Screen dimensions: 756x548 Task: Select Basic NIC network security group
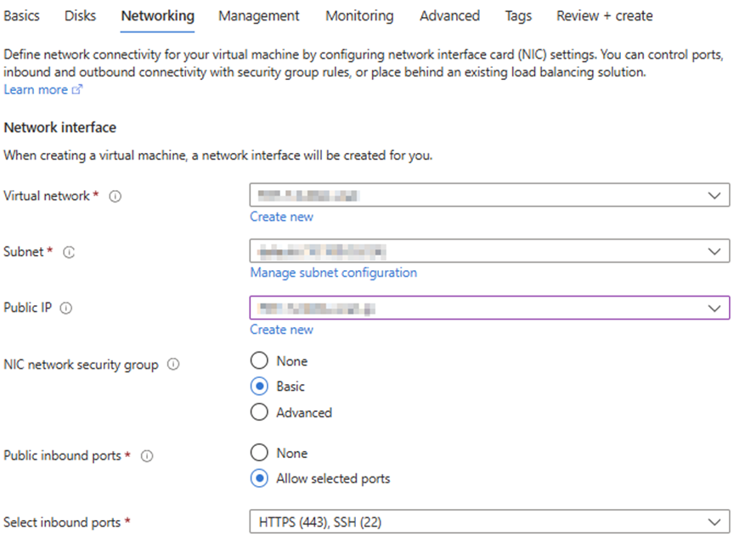pyautogui.click(x=259, y=387)
